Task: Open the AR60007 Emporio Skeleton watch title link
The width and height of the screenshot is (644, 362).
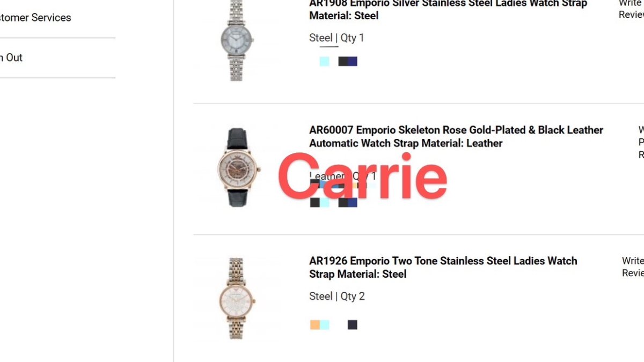Action: tap(456, 137)
